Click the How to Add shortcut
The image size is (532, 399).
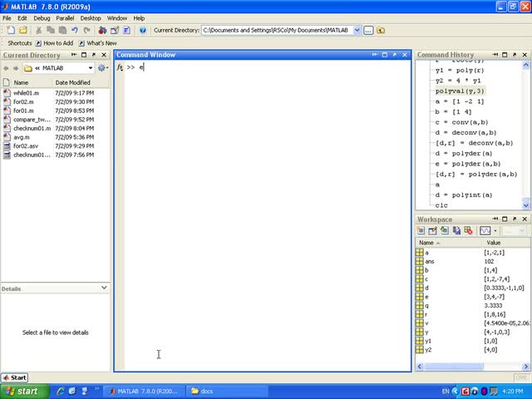click(55, 43)
